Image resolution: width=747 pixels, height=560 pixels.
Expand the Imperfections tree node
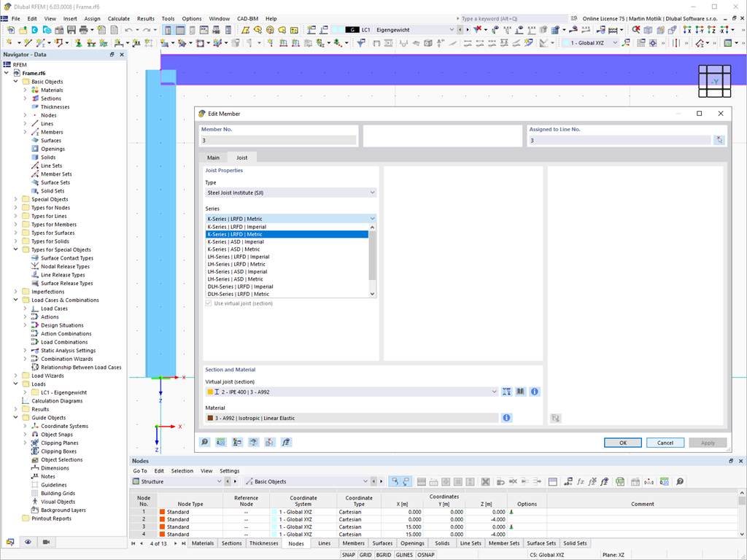click(x=16, y=292)
